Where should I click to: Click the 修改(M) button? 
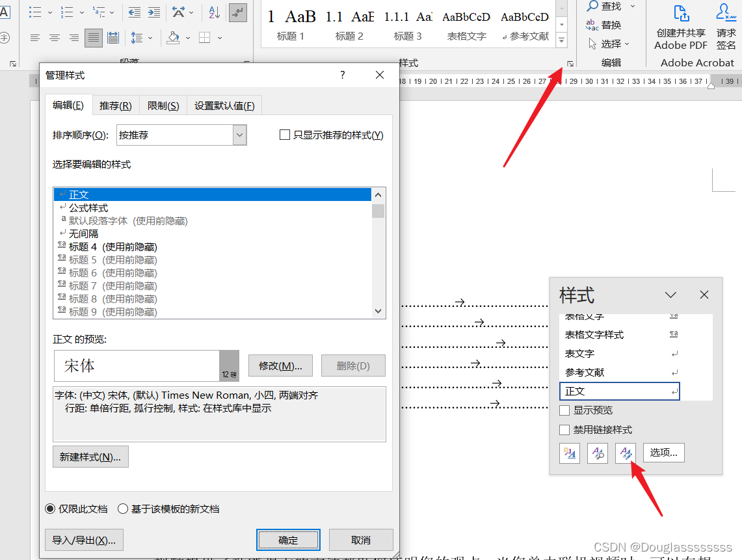pos(280,366)
